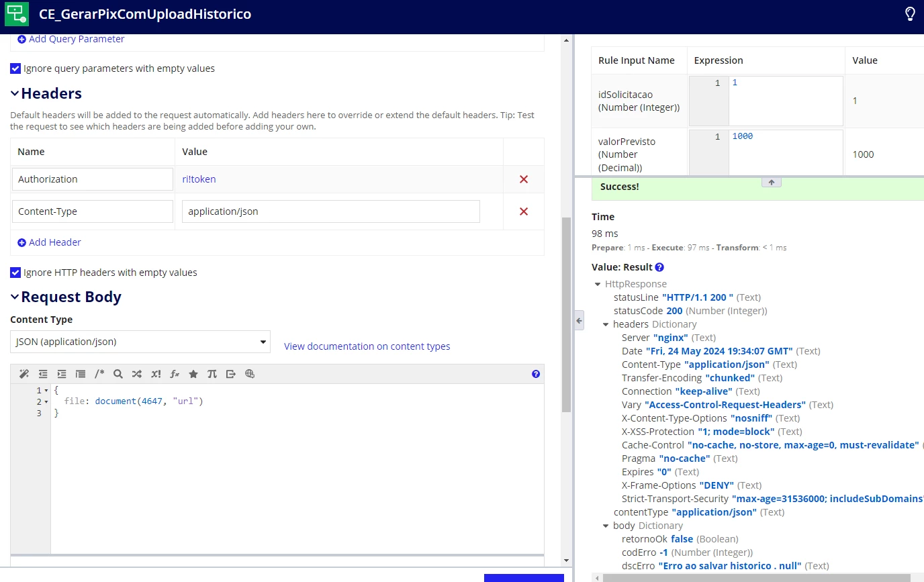Click the Pragma "no-cache" entry
Screen dimensions: 924x582
coord(680,458)
